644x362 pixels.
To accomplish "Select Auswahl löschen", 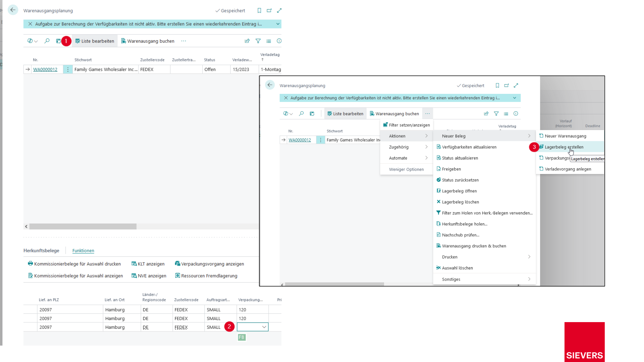I will click(484, 268).
